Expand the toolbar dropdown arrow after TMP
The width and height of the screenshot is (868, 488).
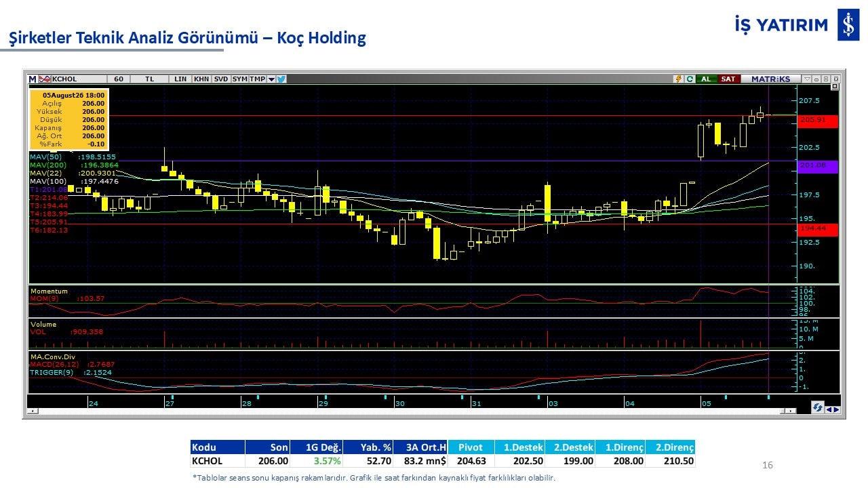click(x=271, y=79)
